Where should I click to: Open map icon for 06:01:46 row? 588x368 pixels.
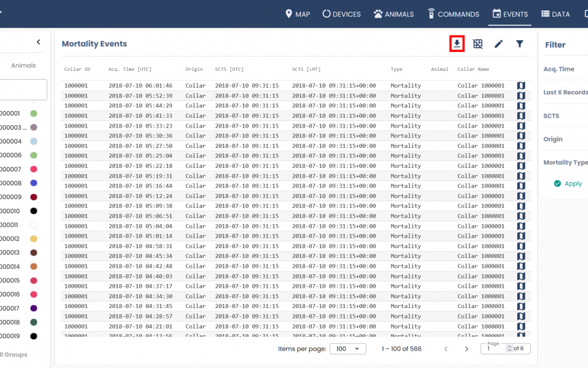520,86
